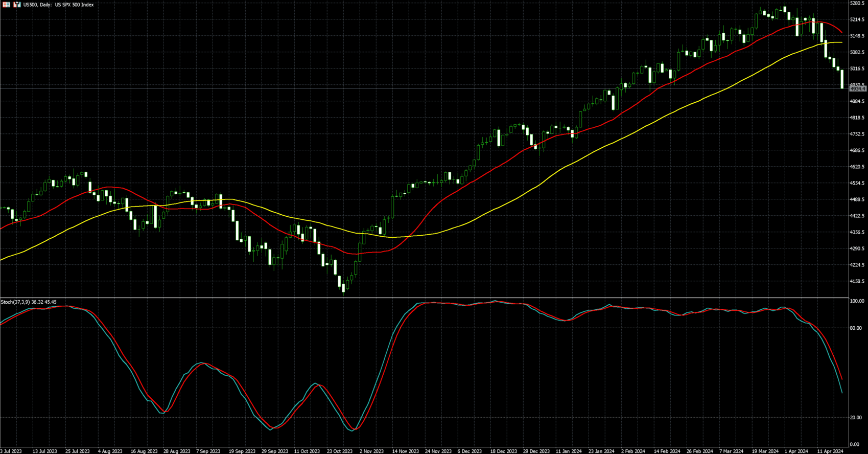Viewport: 868px width, 454px height.
Task: Click the 23 Oct 2023 date label
Action: pos(340,451)
